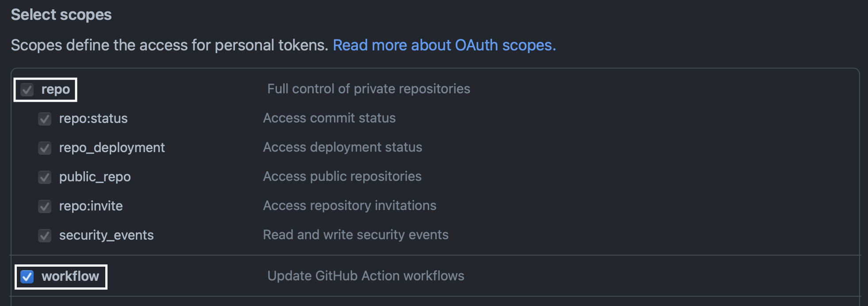Toggle the repo:status checkbox

[x=45, y=119]
